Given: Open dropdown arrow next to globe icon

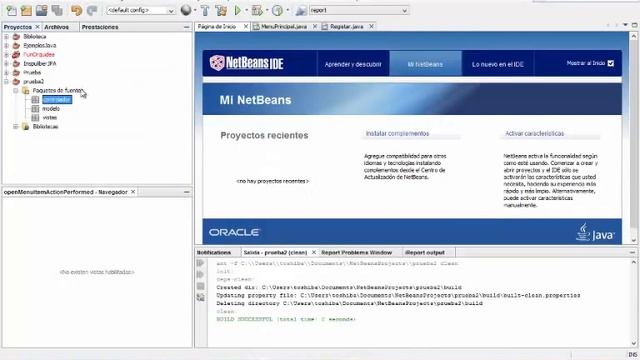Looking at the screenshot, I should 195,10.
